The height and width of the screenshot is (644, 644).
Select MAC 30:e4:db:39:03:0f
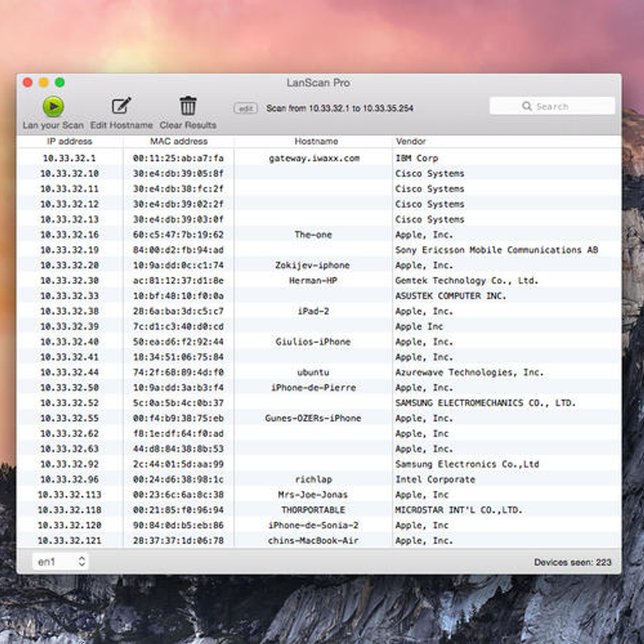(x=178, y=219)
